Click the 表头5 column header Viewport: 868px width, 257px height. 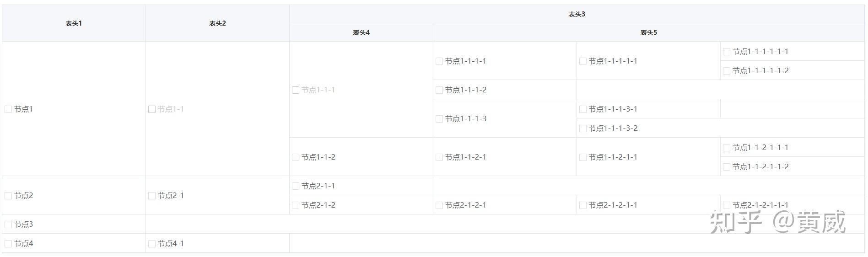[648, 32]
